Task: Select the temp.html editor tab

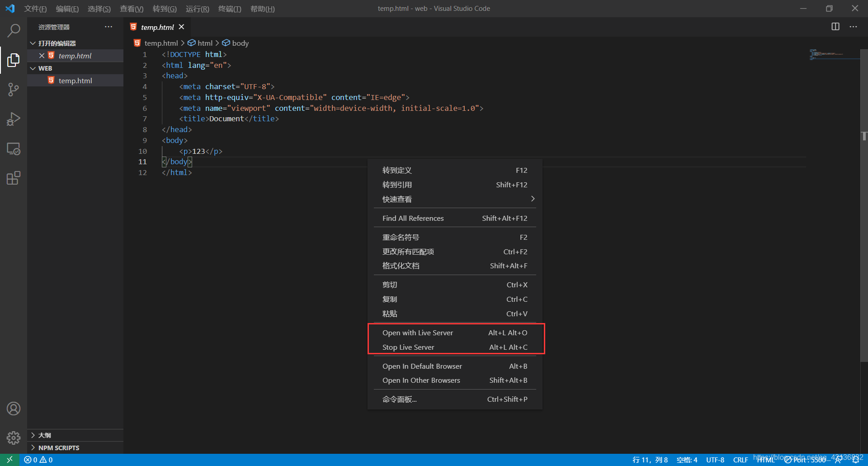Action: coord(157,27)
